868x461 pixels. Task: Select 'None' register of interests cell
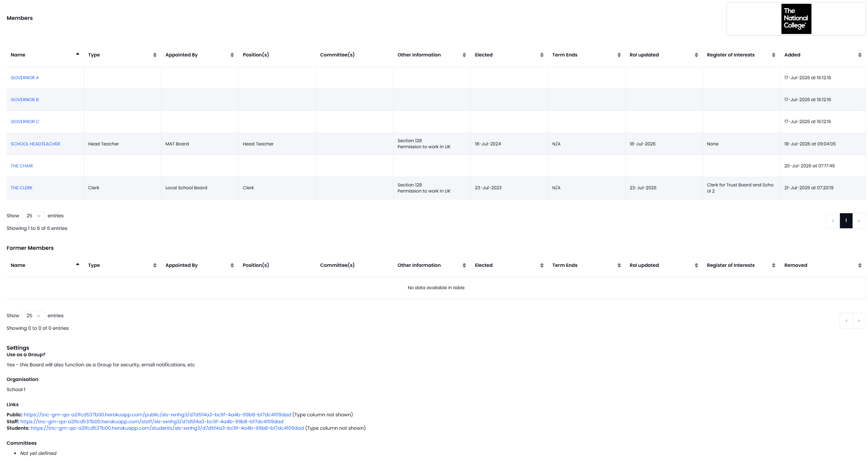(741, 144)
